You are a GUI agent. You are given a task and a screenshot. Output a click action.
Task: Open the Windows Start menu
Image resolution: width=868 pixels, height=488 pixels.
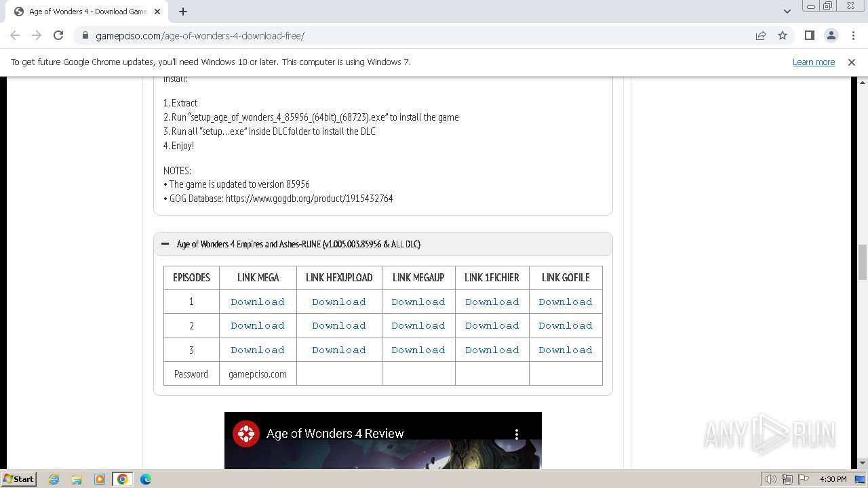coord(19,479)
